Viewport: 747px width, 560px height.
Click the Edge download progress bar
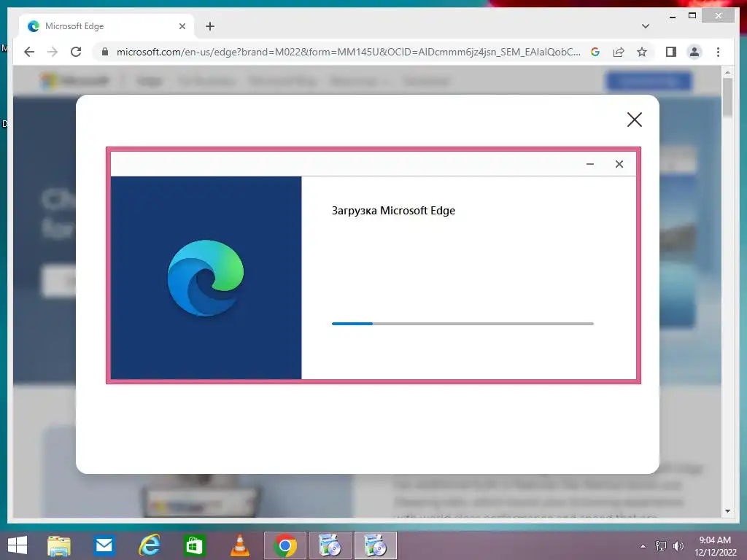[x=462, y=324]
